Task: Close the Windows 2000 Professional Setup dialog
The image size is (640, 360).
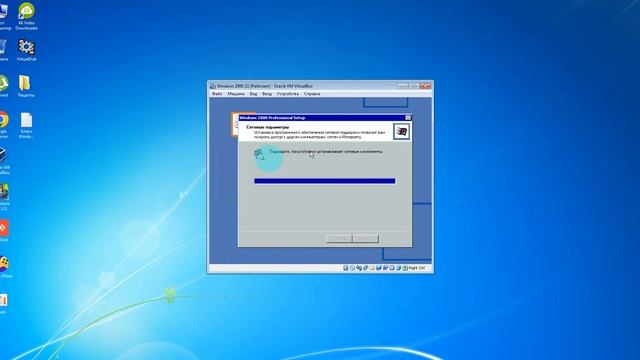Action: (x=408, y=118)
